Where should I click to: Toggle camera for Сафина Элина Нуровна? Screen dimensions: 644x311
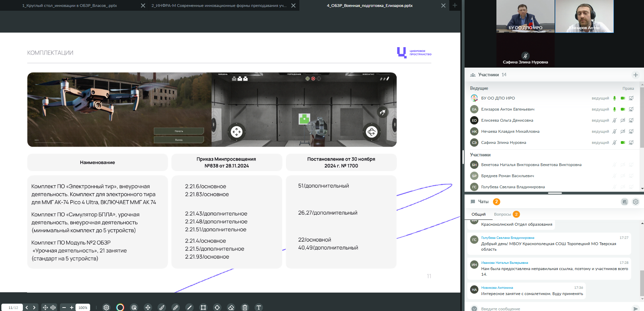click(x=623, y=142)
